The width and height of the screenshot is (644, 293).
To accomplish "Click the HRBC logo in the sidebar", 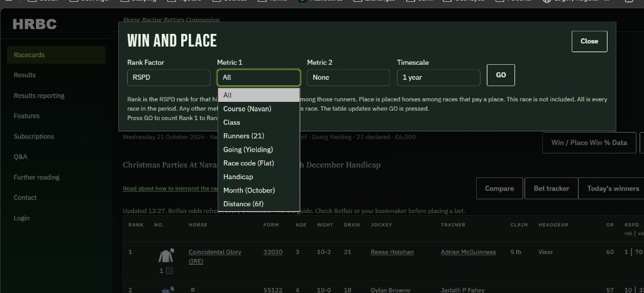I will click(35, 25).
